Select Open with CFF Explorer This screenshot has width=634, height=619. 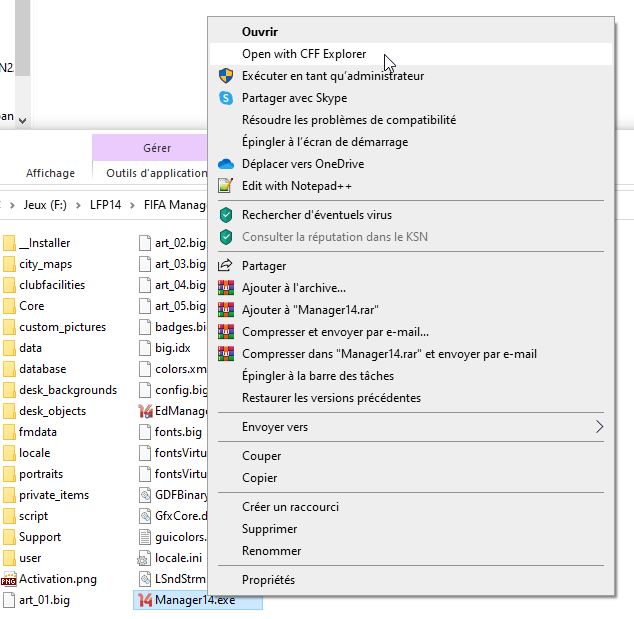pos(411,54)
